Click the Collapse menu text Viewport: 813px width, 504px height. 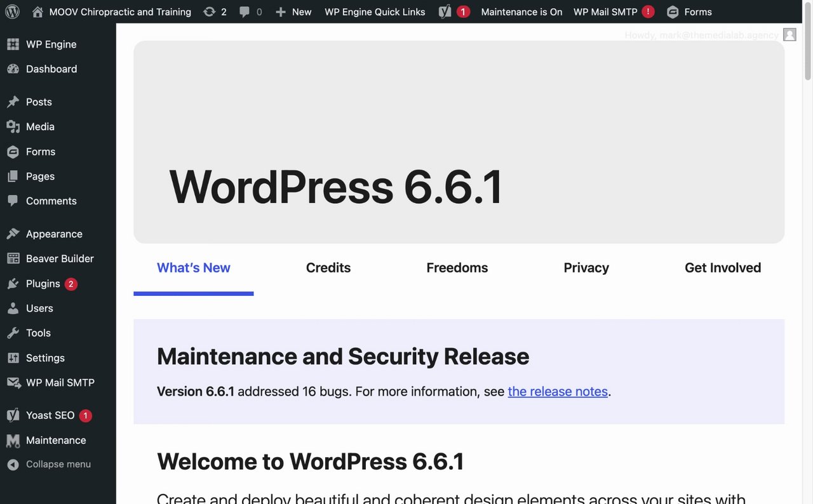[x=58, y=465]
